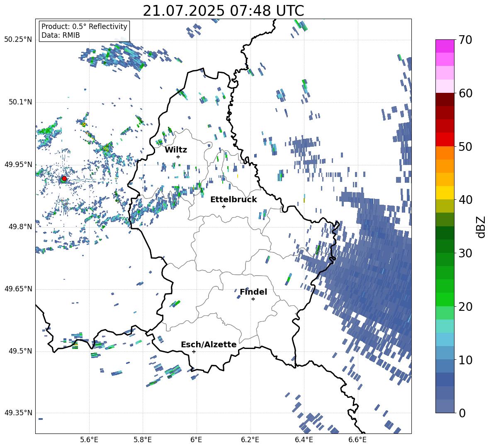Click the 'Data: RMIB' text
The width and height of the screenshot is (491, 448).
coord(61,35)
